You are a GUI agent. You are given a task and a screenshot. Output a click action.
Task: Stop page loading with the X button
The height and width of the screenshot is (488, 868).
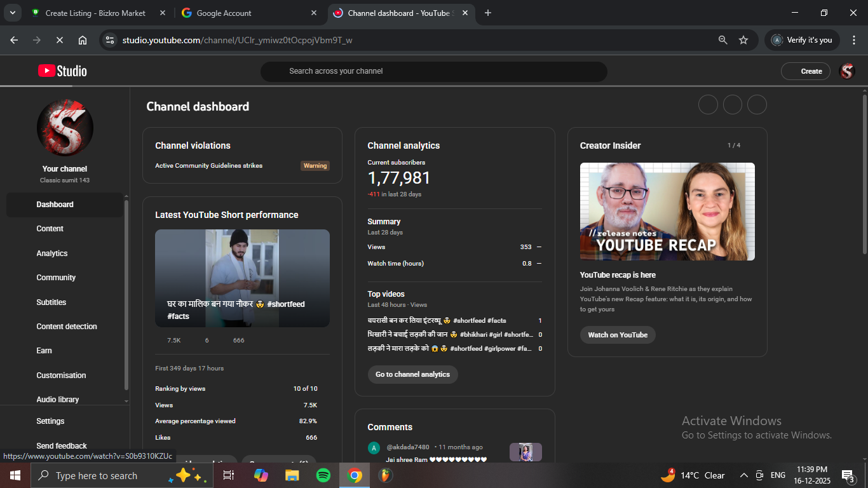[x=59, y=40]
